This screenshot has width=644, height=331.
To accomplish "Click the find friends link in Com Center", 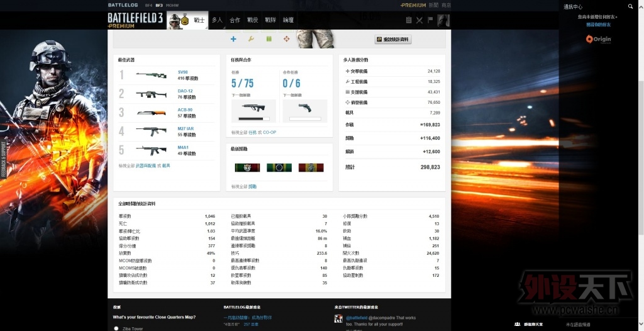I will (599, 25).
